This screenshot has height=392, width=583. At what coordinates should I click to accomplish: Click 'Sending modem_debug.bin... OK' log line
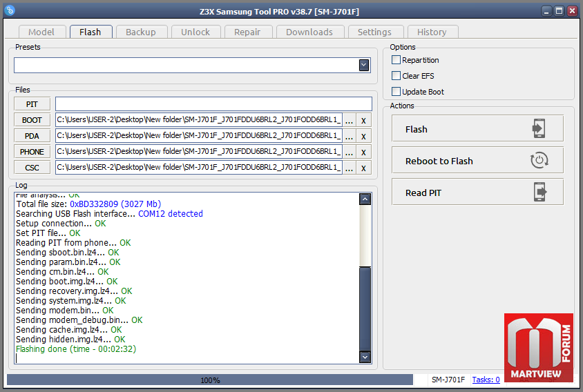point(79,320)
